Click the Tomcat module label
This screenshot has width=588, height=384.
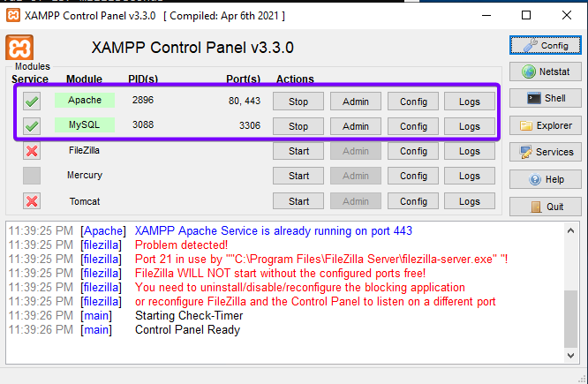point(85,201)
